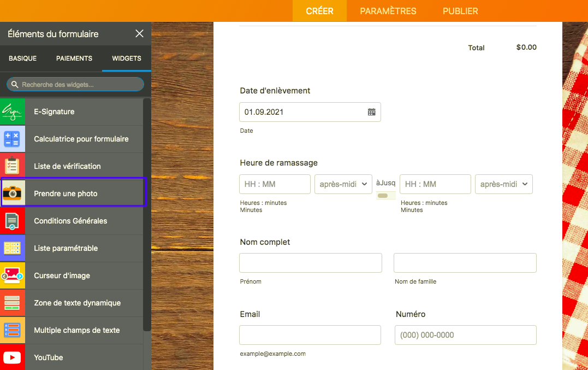Click the Curseur d'image widget icon
588x370 pixels.
(x=13, y=275)
